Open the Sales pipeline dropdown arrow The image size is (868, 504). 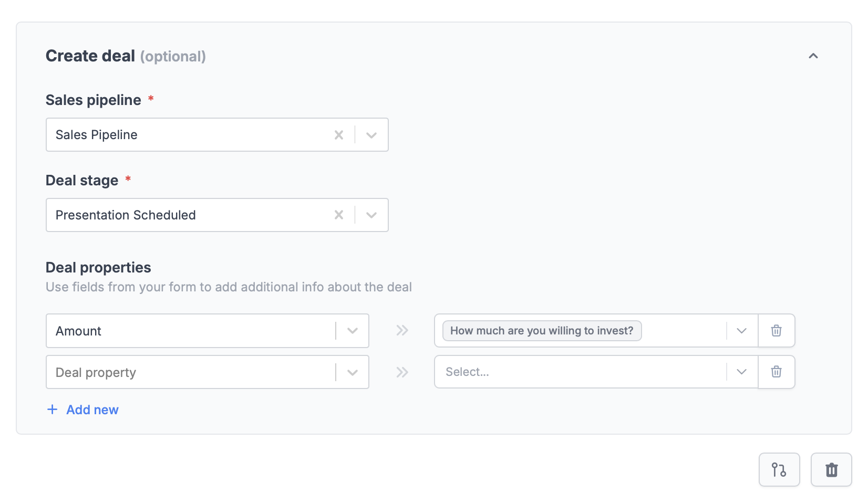(x=371, y=135)
